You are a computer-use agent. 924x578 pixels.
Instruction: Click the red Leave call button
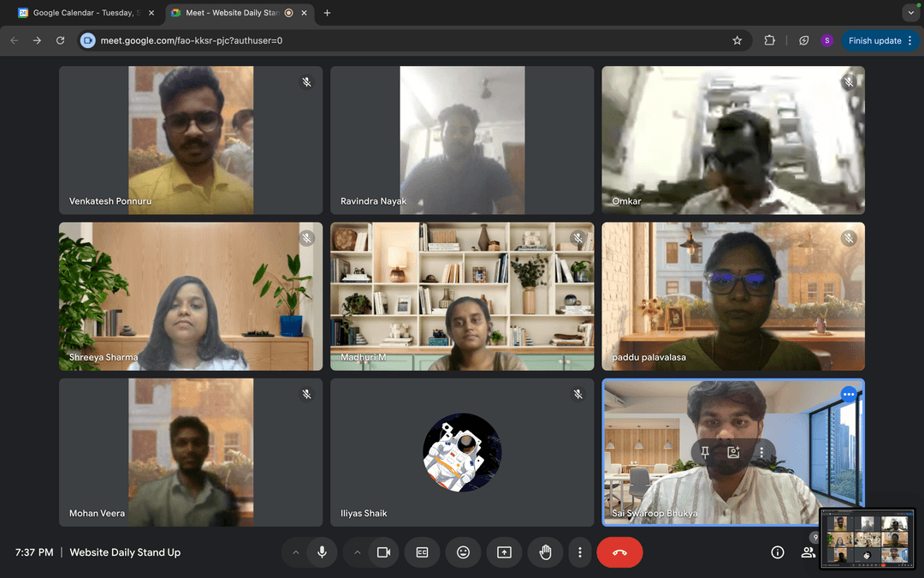pos(619,552)
